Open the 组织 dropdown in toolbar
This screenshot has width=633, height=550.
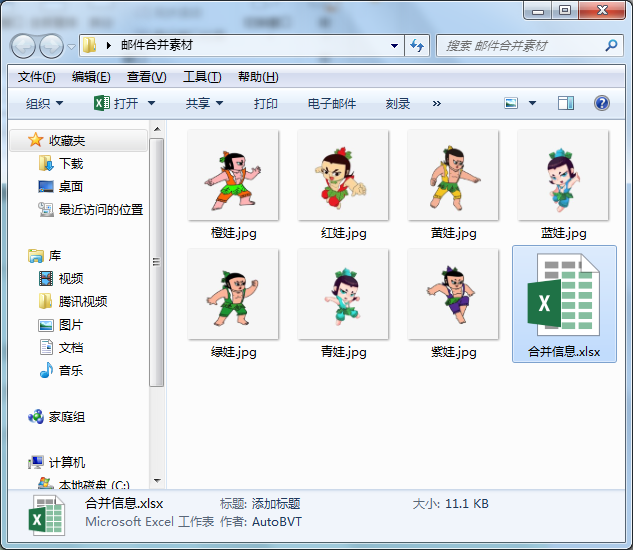pos(44,103)
